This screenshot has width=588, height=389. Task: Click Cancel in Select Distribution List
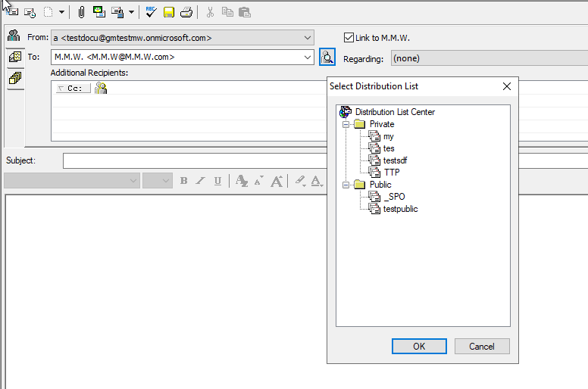[482, 347]
